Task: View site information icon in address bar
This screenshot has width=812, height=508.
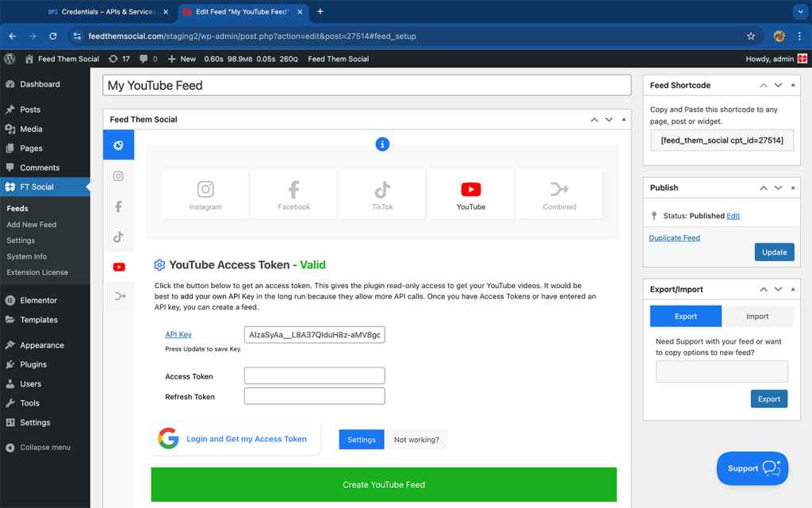Action: pyautogui.click(x=77, y=37)
